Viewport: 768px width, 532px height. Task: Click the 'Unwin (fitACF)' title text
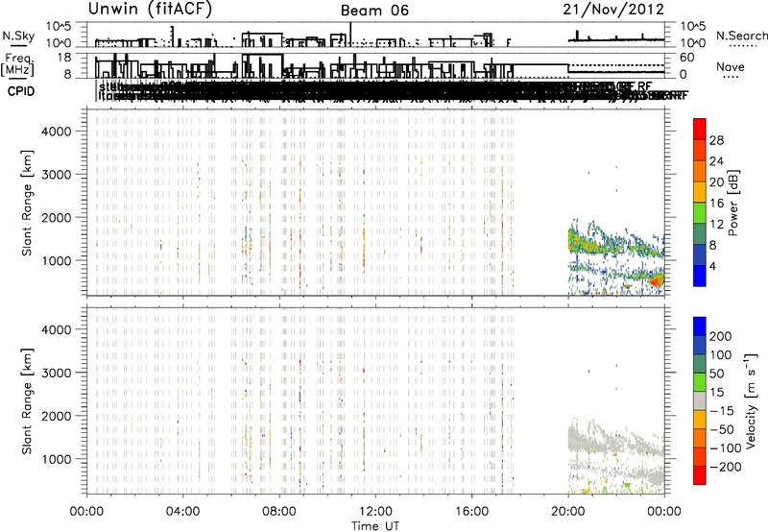point(150,10)
